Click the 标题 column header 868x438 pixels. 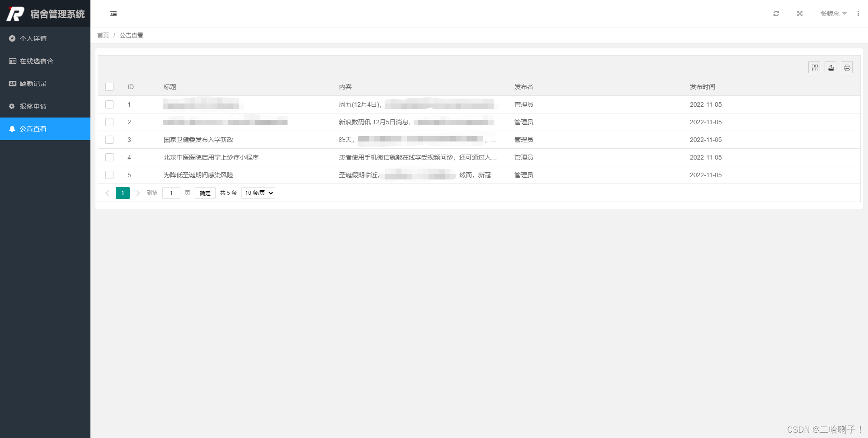(x=170, y=87)
